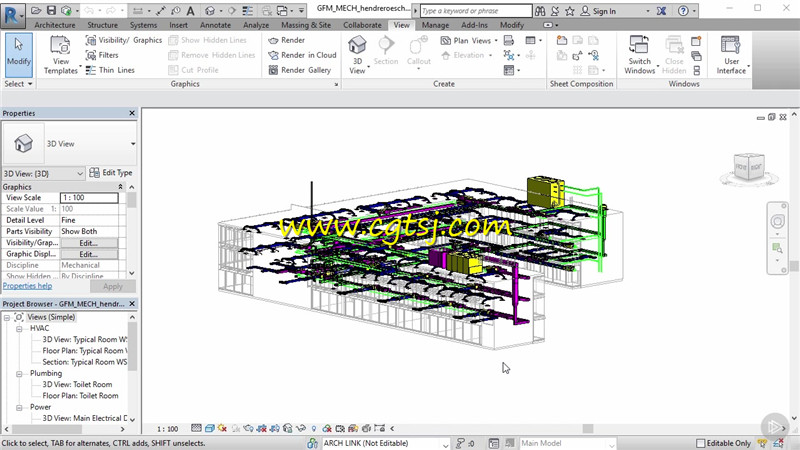The image size is (800, 450).
Task: Open the Systems tab
Action: [143, 25]
